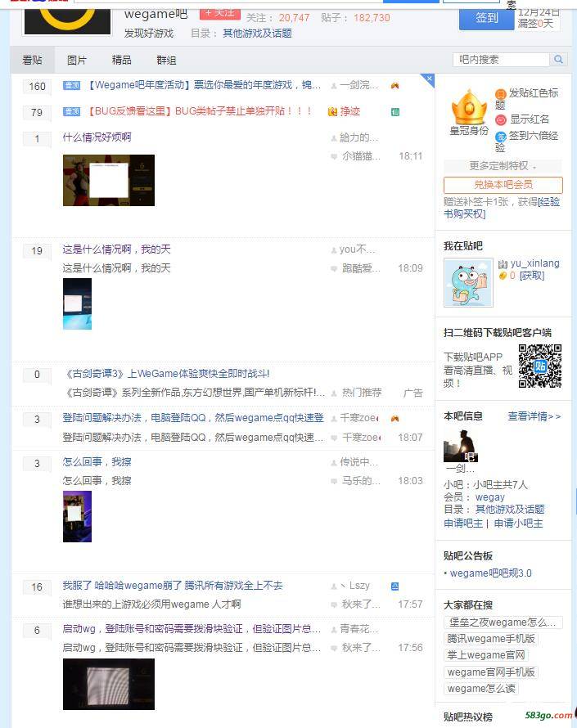Click search suggestion 腾讯wegame手机版
This screenshot has width=577, height=728.
[490, 639]
